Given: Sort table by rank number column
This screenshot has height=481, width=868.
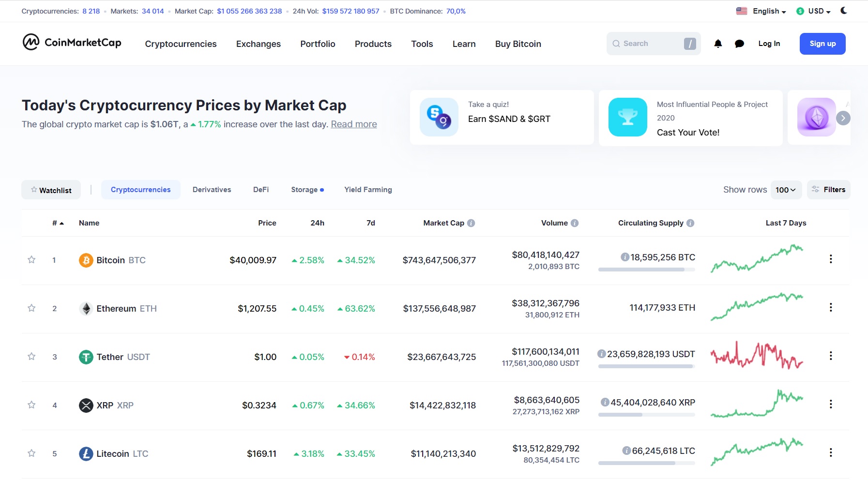Looking at the screenshot, I should pyautogui.click(x=58, y=223).
